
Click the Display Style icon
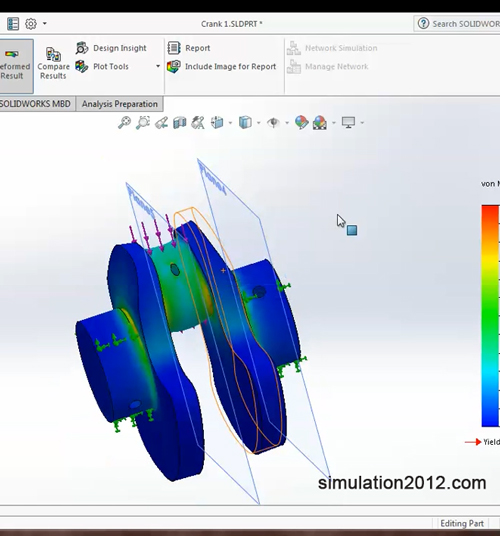click(245, 122)
